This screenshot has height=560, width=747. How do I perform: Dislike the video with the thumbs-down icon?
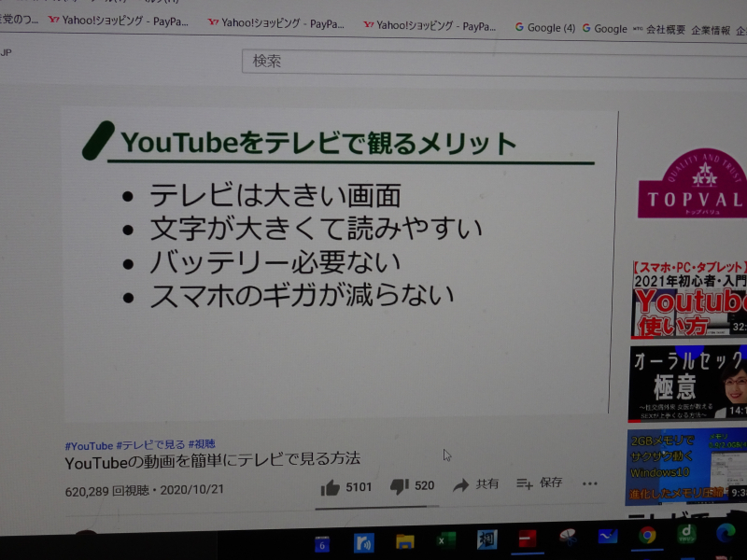(x=400, y=486)
